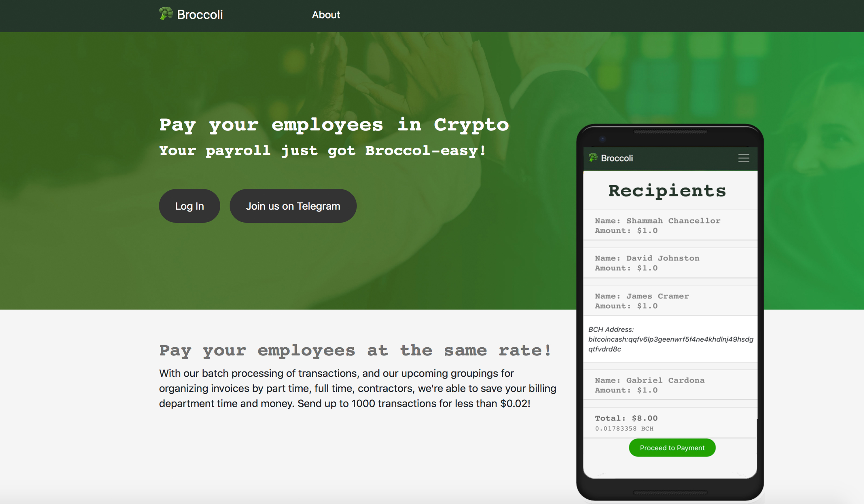Screen dimensions: 864x504
Task: Open the About menu item
Action: click(x=326, y=15)
